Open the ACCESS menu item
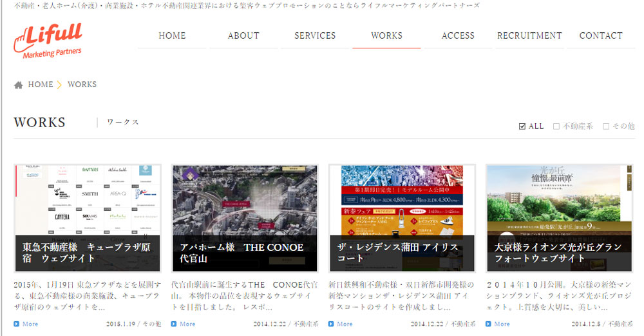The height and width of the screenshot is (336, 644). click(x=458, y=35)
